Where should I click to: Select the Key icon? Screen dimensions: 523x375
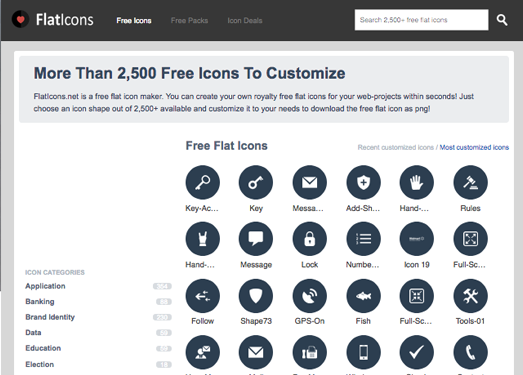256,182
